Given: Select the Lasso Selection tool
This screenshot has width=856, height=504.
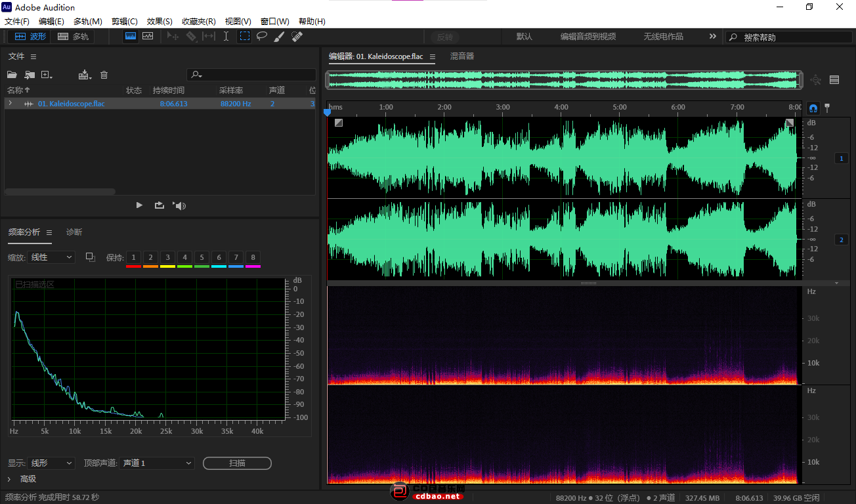Looking at the screenshot, I should tap(262, 37).
